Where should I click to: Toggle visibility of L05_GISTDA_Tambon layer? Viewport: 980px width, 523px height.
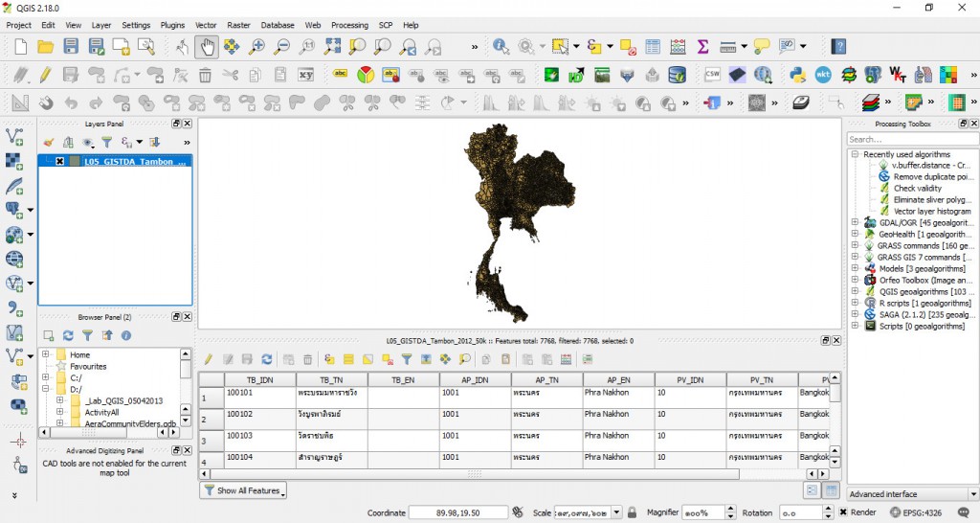point(59,162)
